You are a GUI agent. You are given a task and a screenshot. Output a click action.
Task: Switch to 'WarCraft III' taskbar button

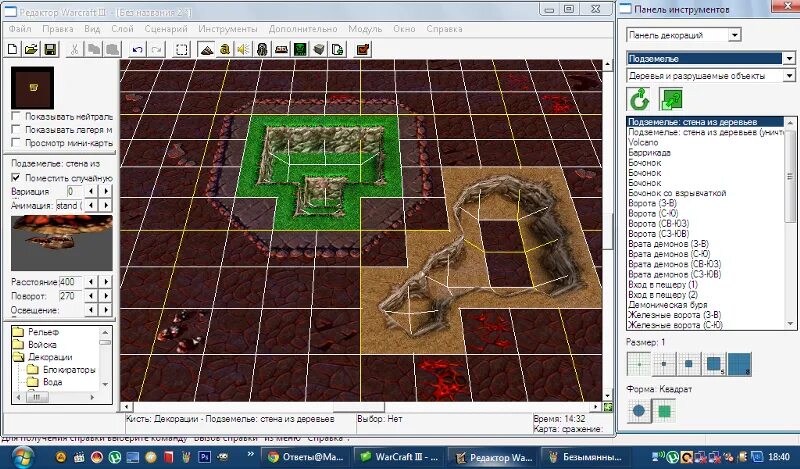(398, 457)
